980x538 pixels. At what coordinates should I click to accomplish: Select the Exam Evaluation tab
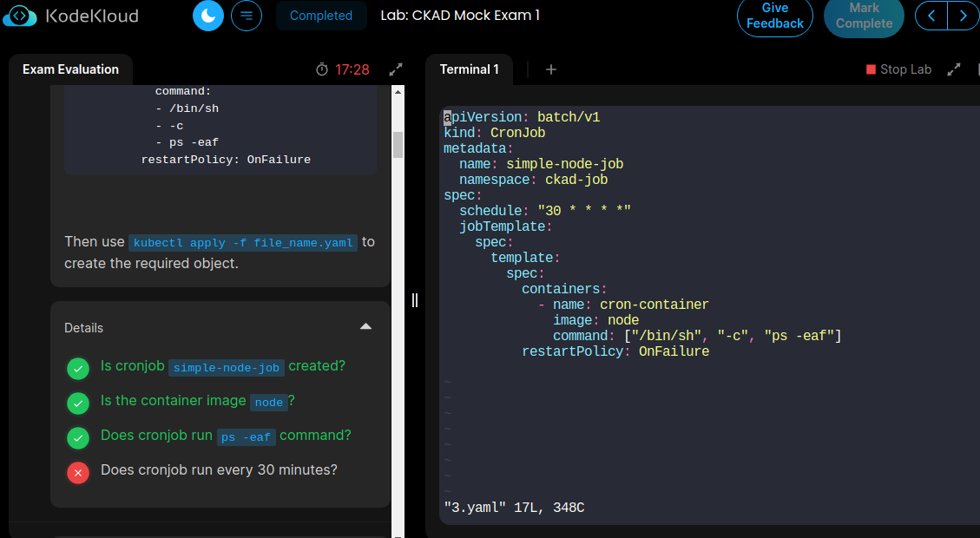pyautogui.click(x=70, y=69)
